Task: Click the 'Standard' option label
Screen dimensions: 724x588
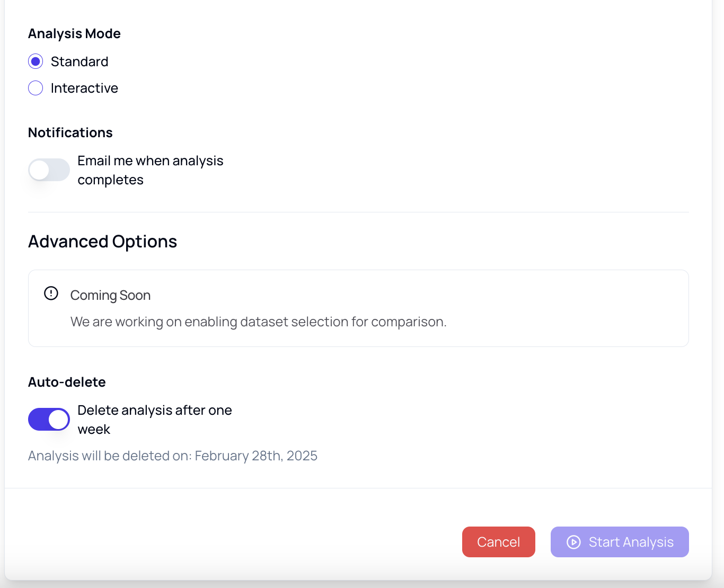Action: pyautogui.click(x=80, y=61)
